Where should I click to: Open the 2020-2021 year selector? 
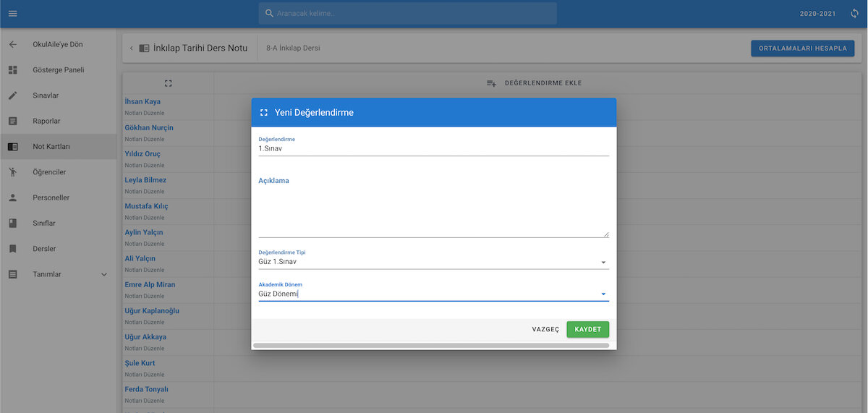[818, 14]
